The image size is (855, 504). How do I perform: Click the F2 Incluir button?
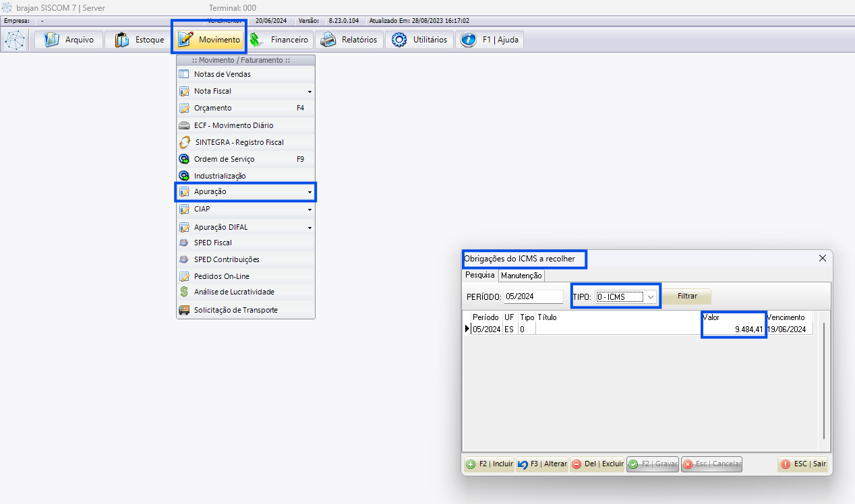490,464
